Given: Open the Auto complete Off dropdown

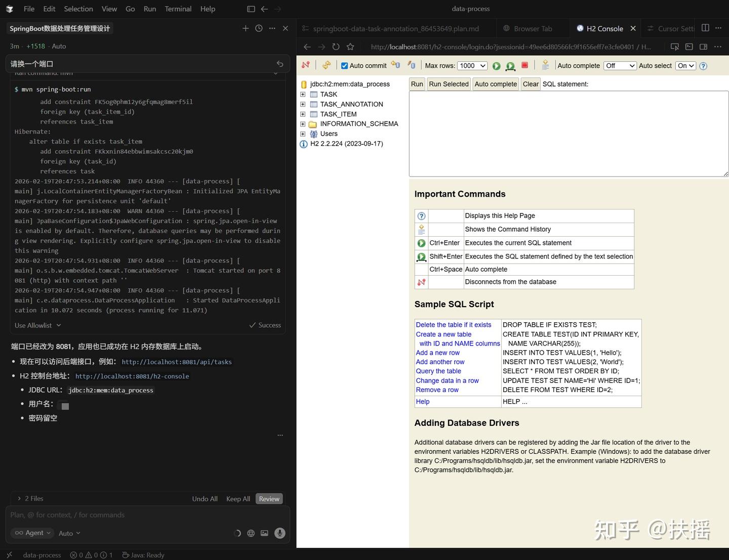Looking at the screenshot, I should pyautogui.click(x=620, y=66).
